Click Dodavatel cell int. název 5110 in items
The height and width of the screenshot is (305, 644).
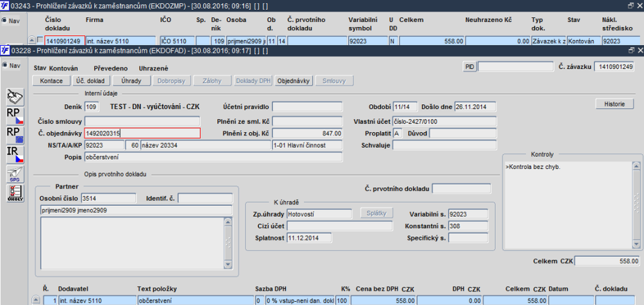pos(97,300)
